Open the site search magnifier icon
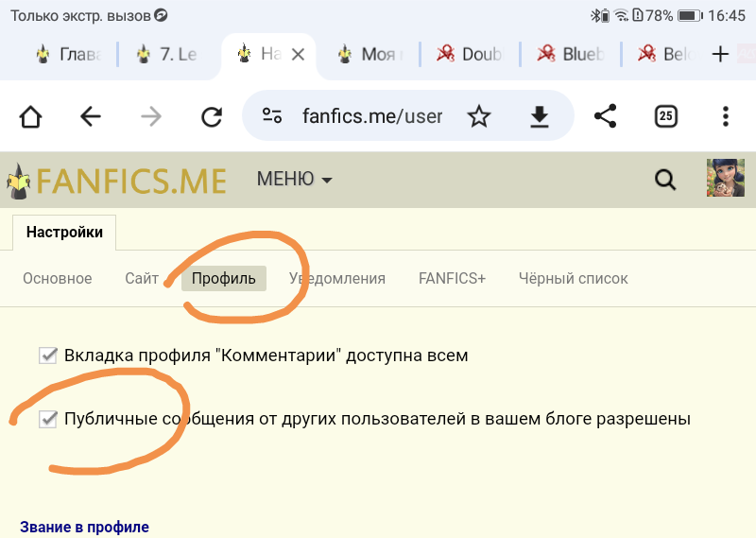Screen dimensions: 756x538 point(665,179)
